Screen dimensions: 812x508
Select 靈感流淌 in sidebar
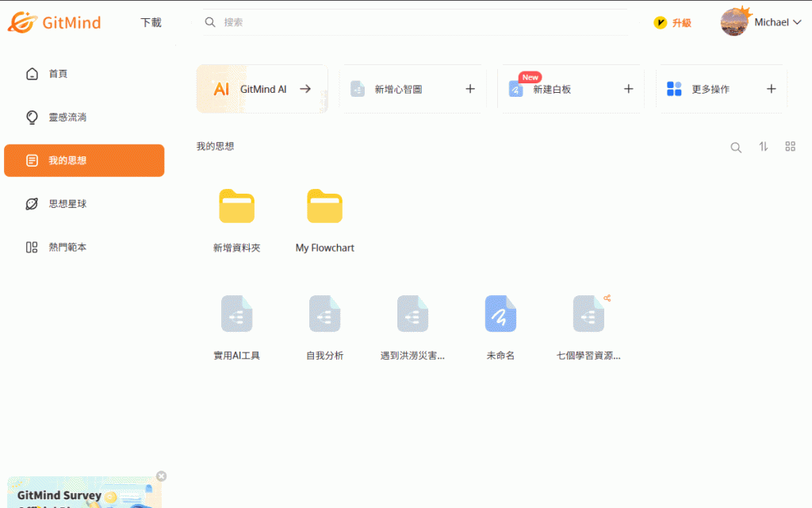67,117
